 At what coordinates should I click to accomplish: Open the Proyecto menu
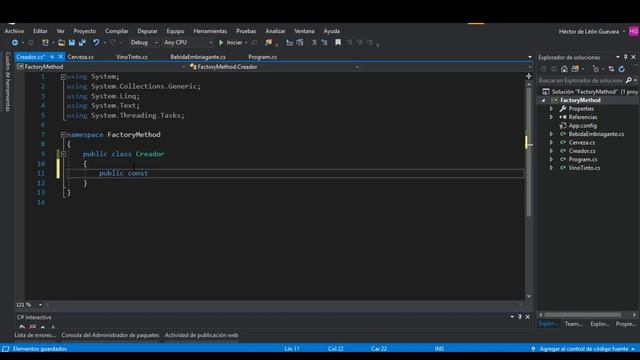pos(84,31)
